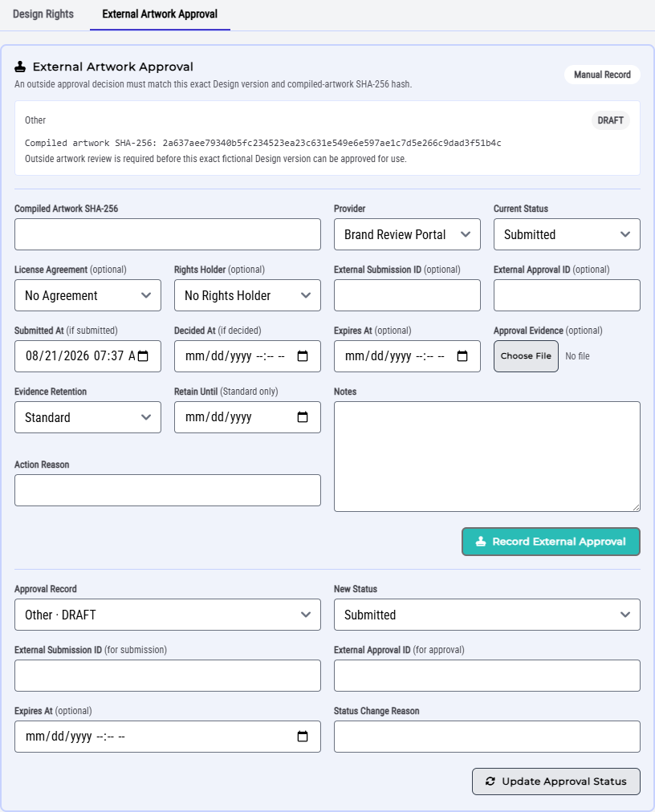
Task: Open the Provider dropdown
Action: (407, 234)
